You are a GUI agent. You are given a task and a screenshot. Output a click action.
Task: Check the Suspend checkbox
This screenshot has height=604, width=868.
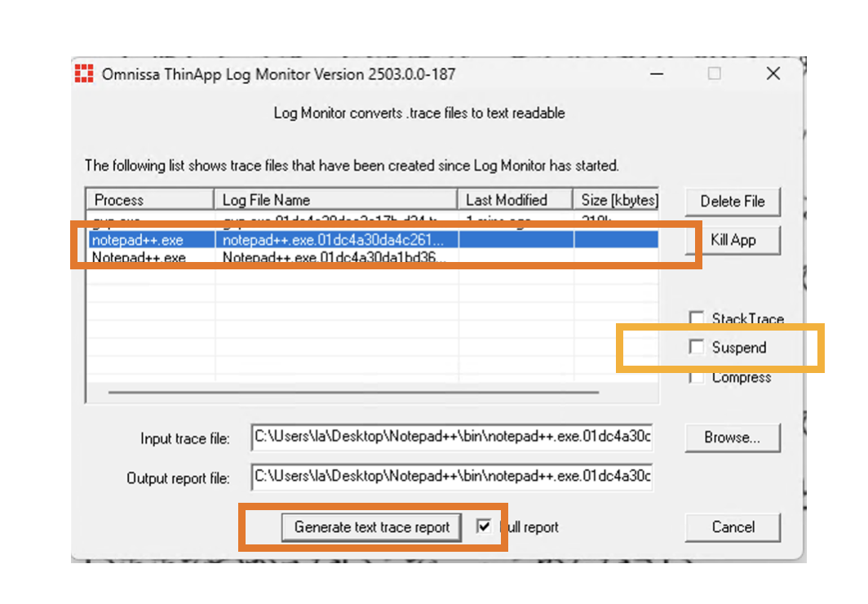click(x=697, y=347)
